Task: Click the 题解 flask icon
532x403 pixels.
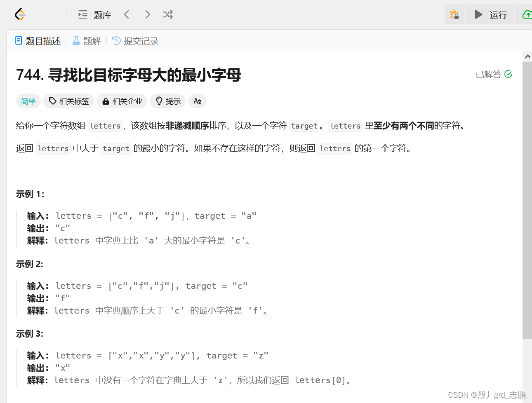Action: coord(76,40)
